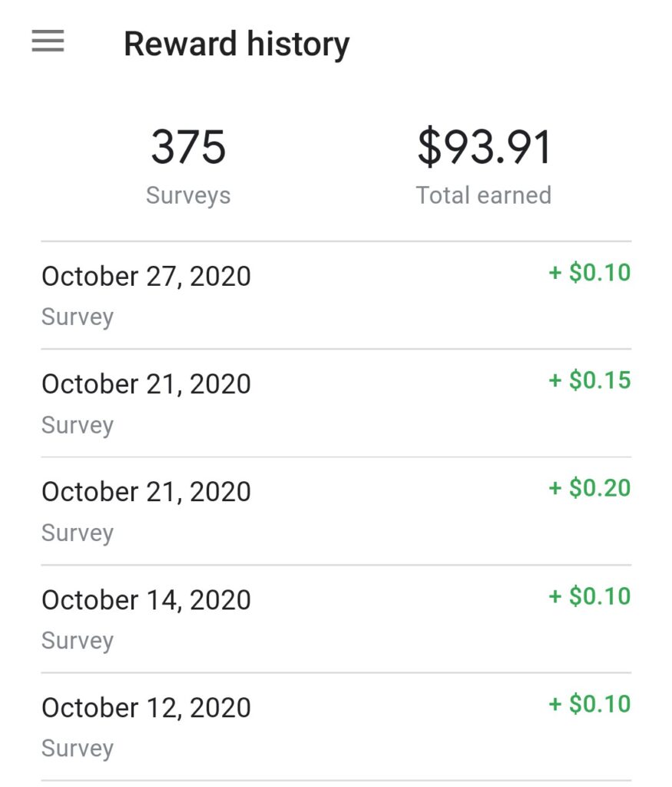Image resolution: width=672 pixels, height=787 pixels.
Task: Open the October 27, 2020 entry
Action: 146,276
